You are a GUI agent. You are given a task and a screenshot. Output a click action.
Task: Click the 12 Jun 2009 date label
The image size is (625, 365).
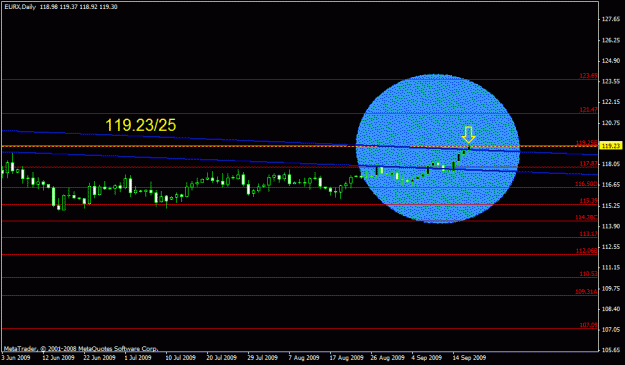58,357
